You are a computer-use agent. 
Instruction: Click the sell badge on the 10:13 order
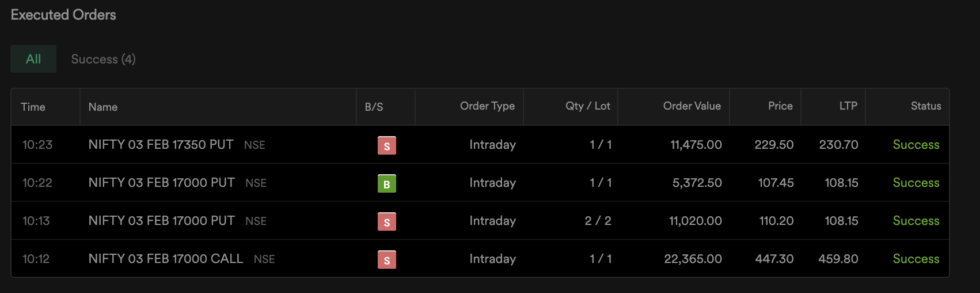coord(386,221)
